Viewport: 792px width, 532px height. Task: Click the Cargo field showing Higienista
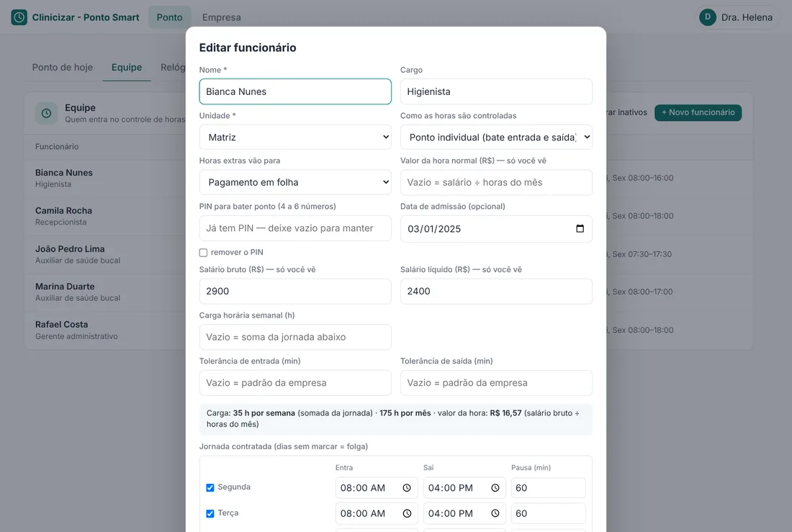point(496,91)
